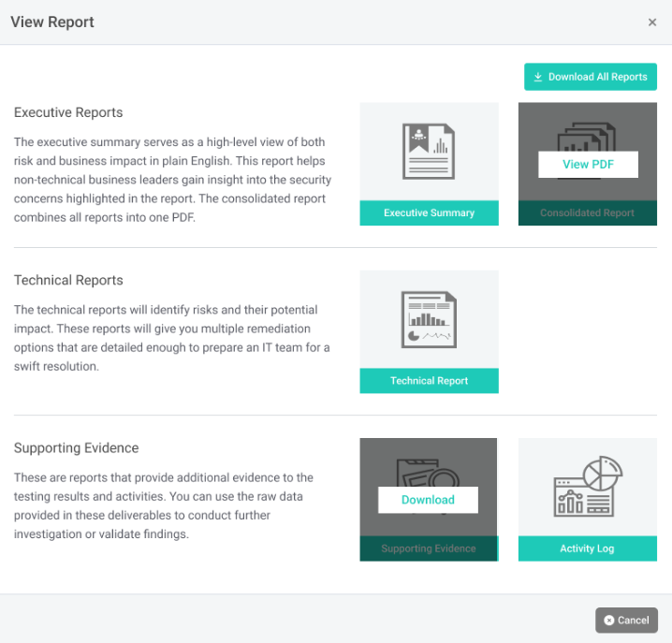
Task: Click the Activity Log pie chart icon
Action: point(587,487)
